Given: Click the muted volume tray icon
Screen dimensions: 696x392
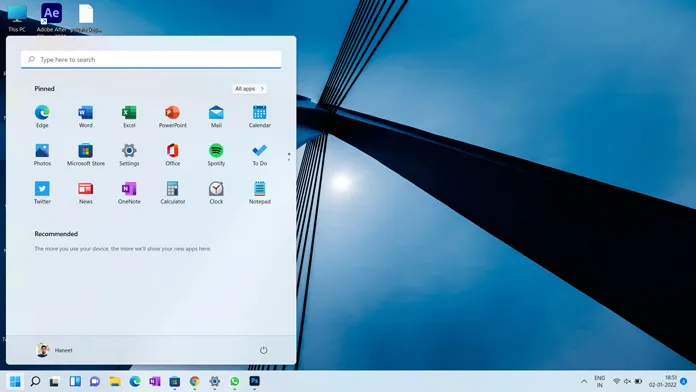Looking at the screenshot, I should coord(627,381).
